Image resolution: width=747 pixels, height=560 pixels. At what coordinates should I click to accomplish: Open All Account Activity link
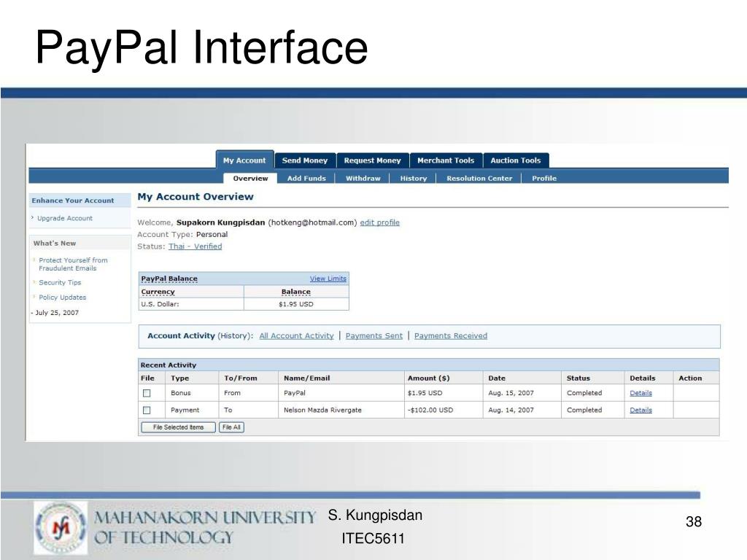pos(296,335)
